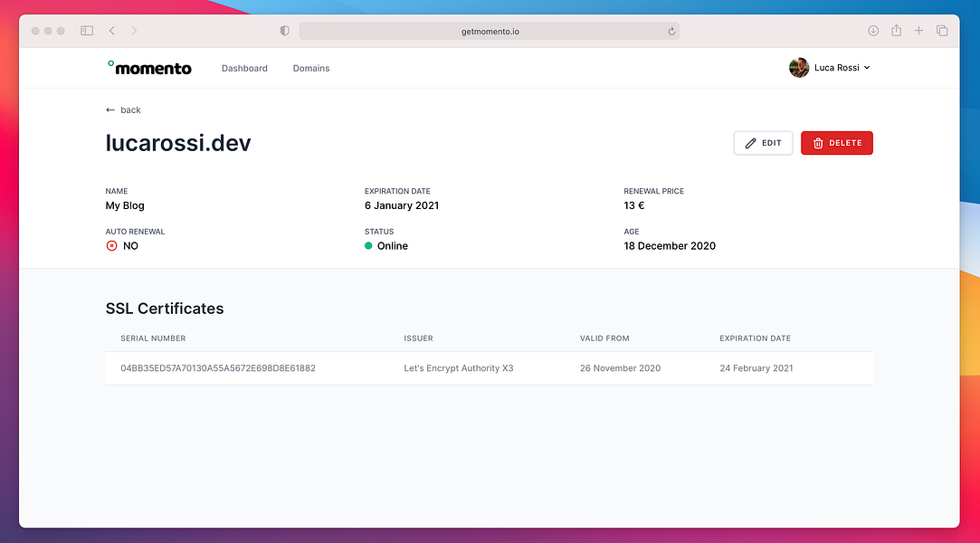Click the window close button
Image resolution: width=980 pixels, height=543 pixels.
click(x=35, y=31)
